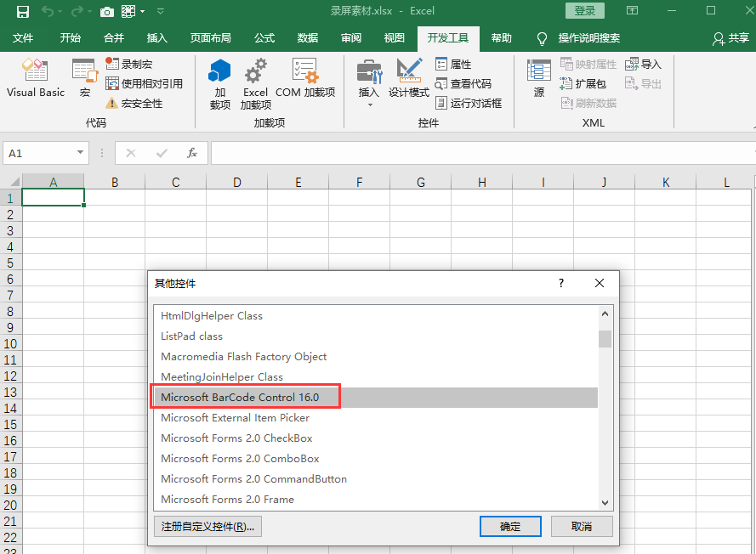Viewport: 756px width, 554px height.
Task: Click the dialog help question mark
Action: pyautogui.click(x=560, y=283)
